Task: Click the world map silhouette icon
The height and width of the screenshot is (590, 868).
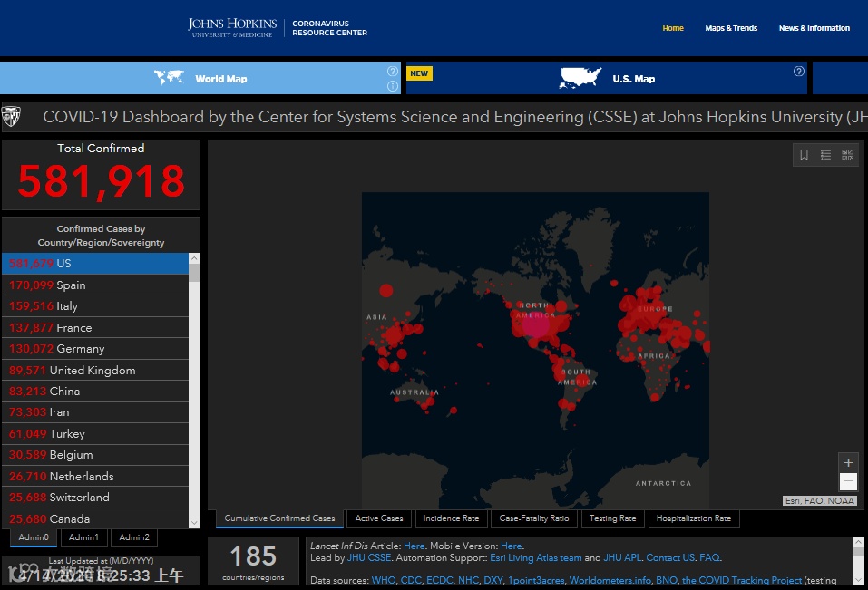Action: 169,77
